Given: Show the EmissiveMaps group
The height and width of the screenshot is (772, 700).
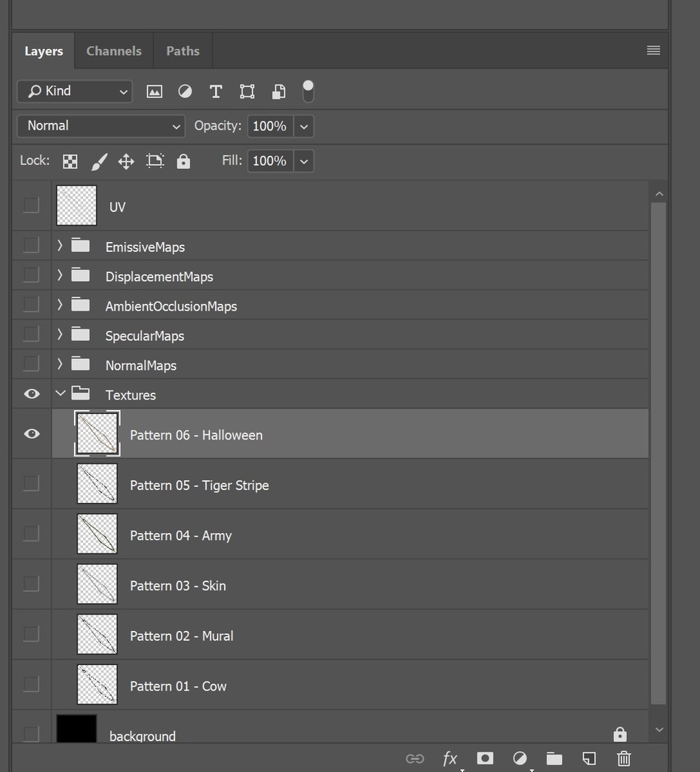Looking at the screenshot, I should tap(31, 245).
